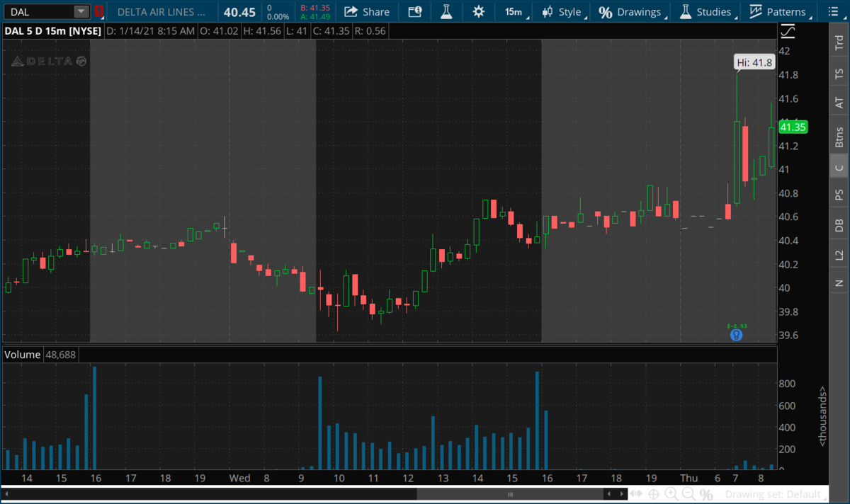Open the news and alerts icon next to Share
Screen dimensions: 850x504
tap(415, 11)
